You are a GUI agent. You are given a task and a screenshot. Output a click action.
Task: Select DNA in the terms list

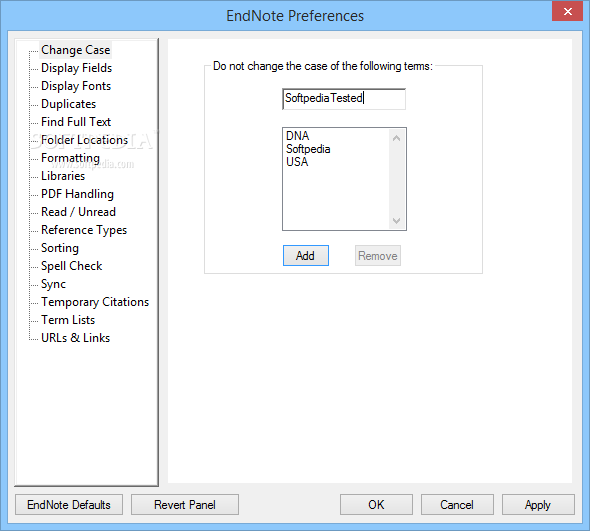point(298,136)
